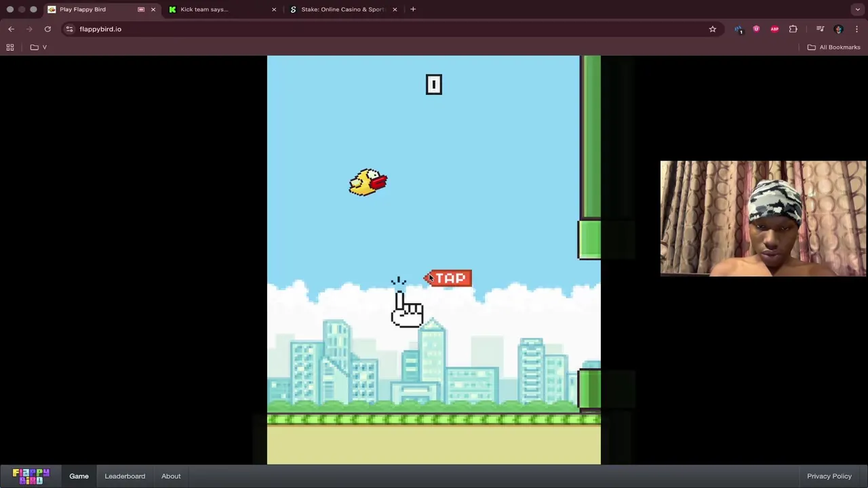Click the webcam overlay video
The image size is (868, 488).
pos(763,218)
